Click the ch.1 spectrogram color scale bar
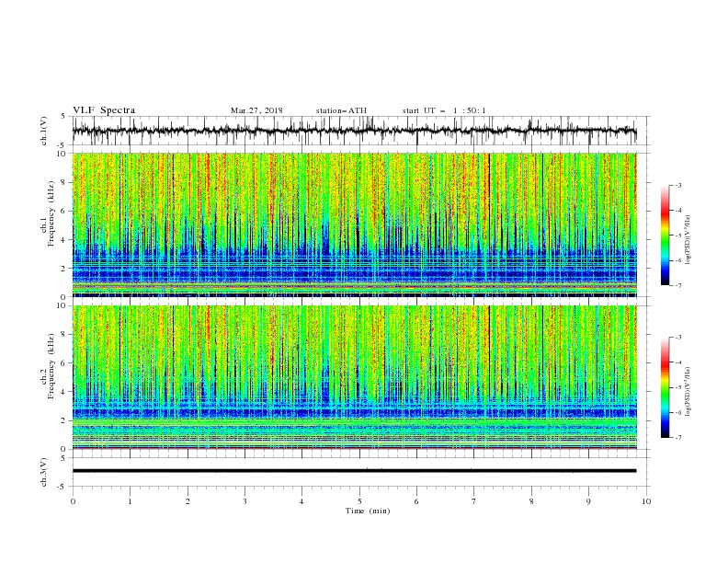 coord(665,236)
